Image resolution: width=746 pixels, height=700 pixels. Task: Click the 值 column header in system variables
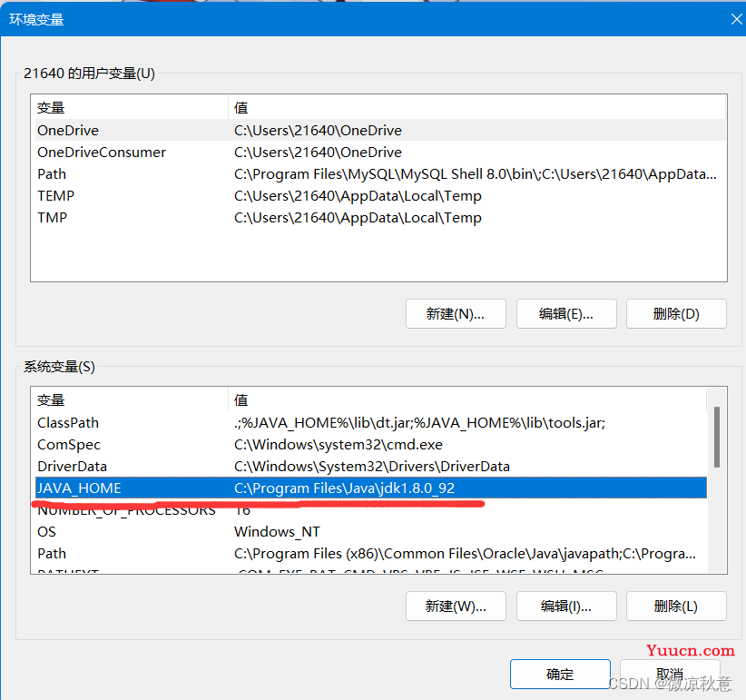click(x=467, y=399)
